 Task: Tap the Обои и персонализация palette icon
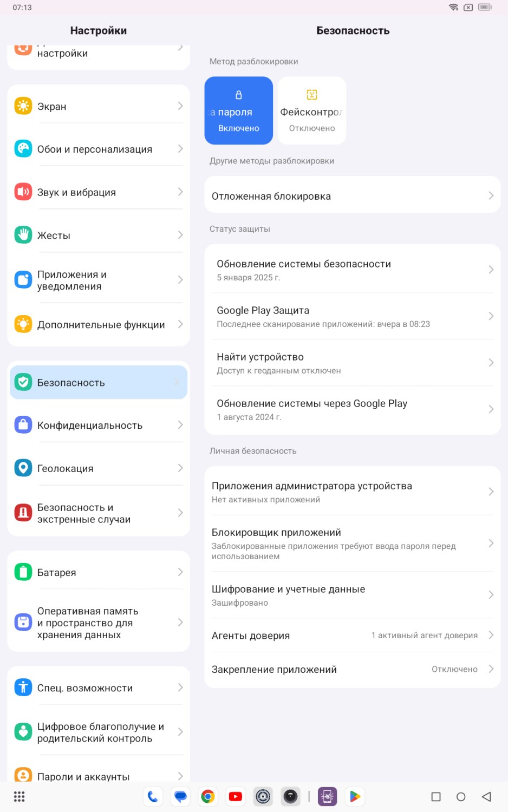click(23, 149)
